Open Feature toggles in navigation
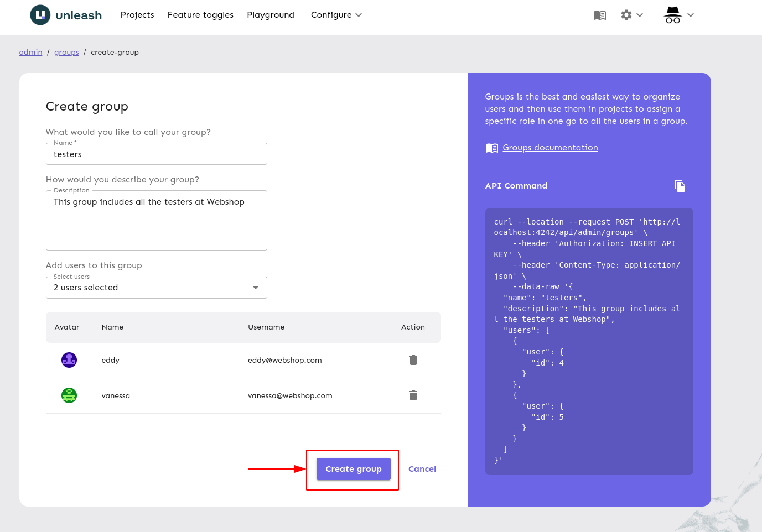762x532 pixels. [200, 15]
